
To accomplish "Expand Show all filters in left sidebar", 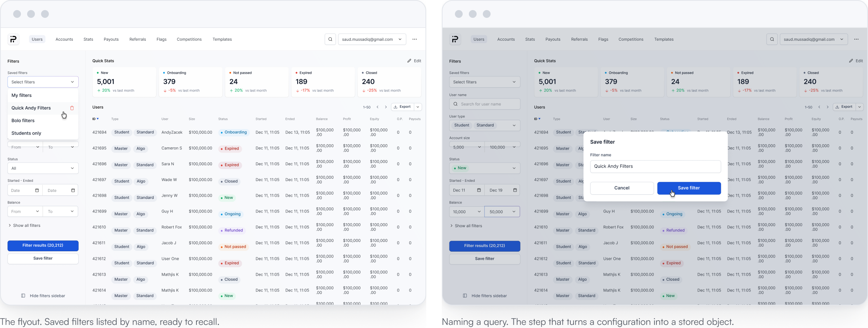I will [24, 226].
